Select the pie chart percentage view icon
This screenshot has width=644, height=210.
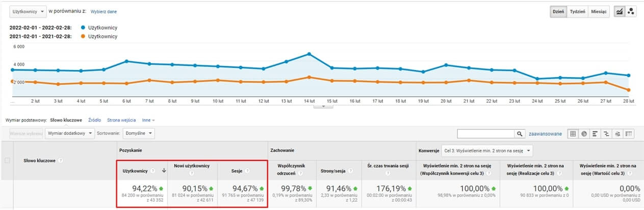(x=584, y=134)
